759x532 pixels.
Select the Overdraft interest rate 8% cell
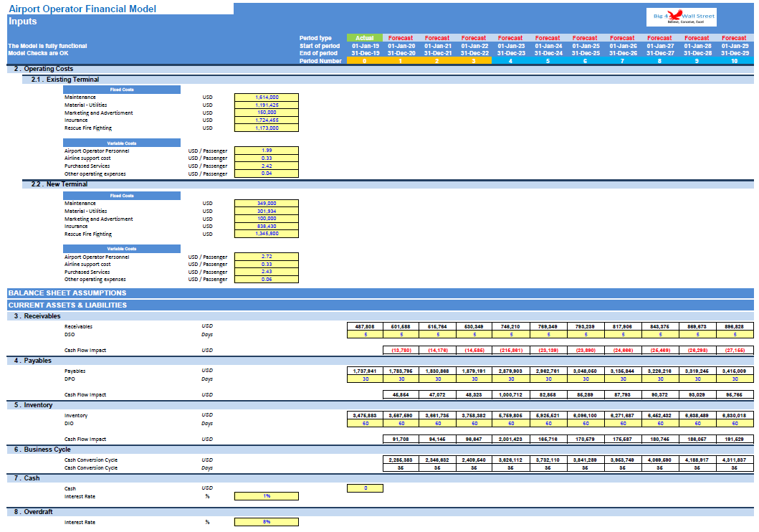click(x=266, y=522)
